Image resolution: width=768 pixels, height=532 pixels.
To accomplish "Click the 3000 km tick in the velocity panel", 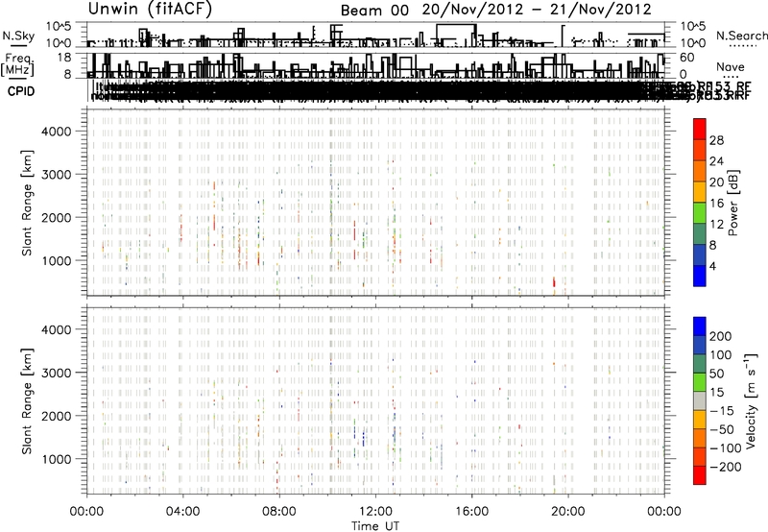I will coord(56,373).
